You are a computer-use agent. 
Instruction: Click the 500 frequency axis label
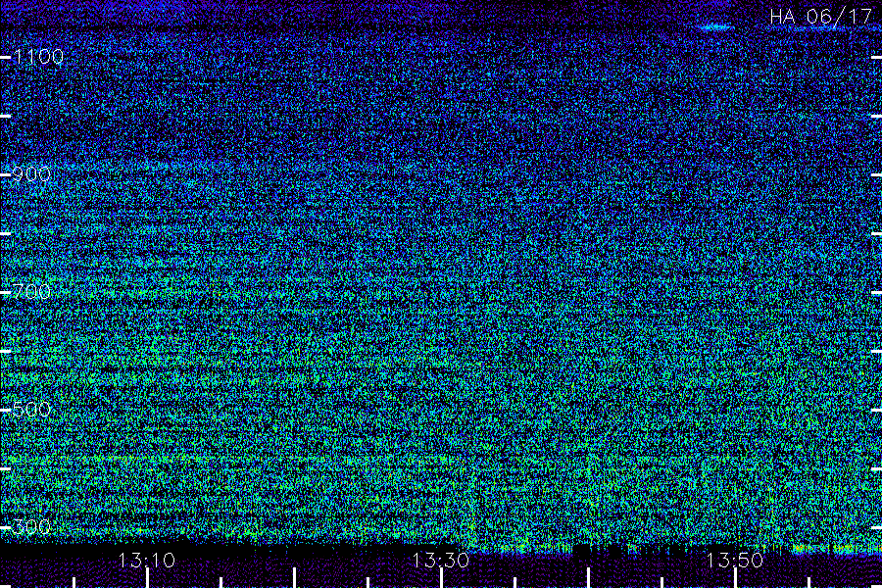pyautogui.click(x=31, y=409)
